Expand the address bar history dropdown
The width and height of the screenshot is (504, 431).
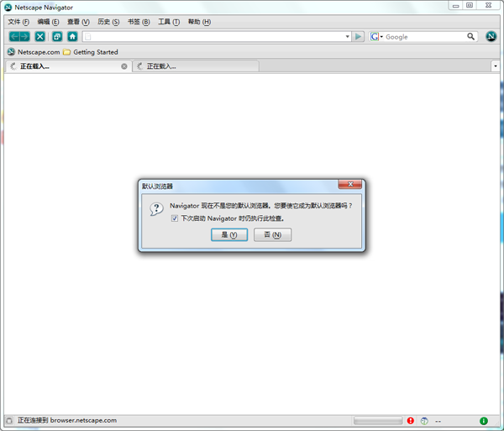point(347,37)
